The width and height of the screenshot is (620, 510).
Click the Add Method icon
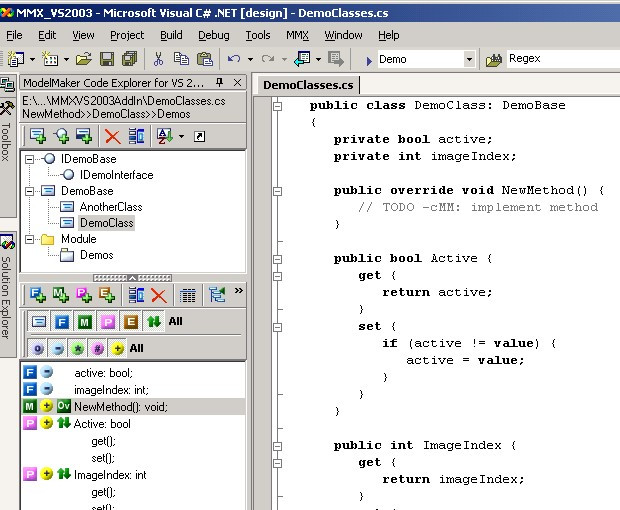(61, 295)
